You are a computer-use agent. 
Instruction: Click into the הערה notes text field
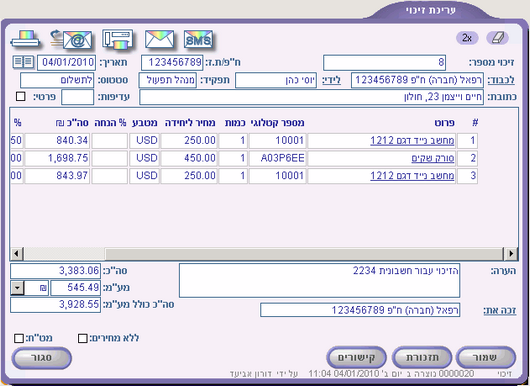pos(319,281)
